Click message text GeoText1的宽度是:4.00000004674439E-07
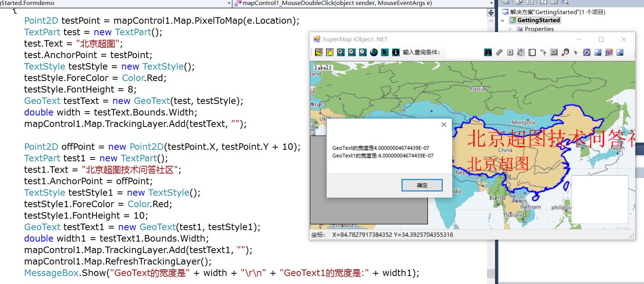Image resolution: width=644 pixels, height=284 pixels. [x=383, y=156]
